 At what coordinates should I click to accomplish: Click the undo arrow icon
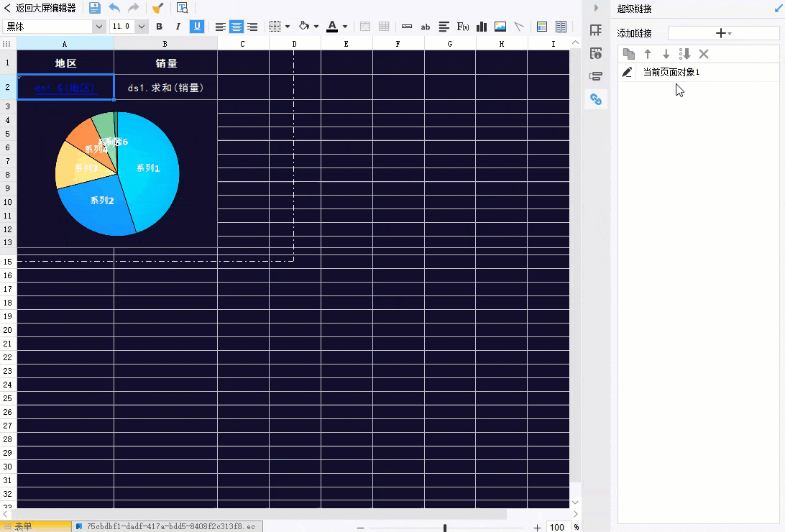click(x=114, y=8)
